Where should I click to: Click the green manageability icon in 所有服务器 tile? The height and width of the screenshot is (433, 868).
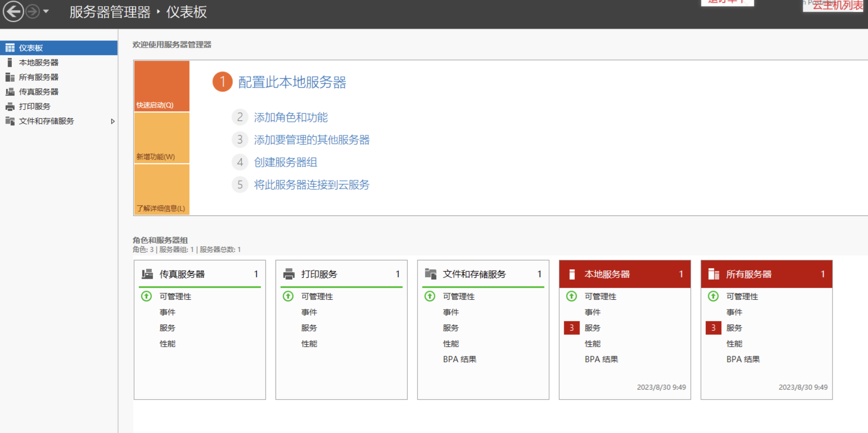click(x=713, y=296)
